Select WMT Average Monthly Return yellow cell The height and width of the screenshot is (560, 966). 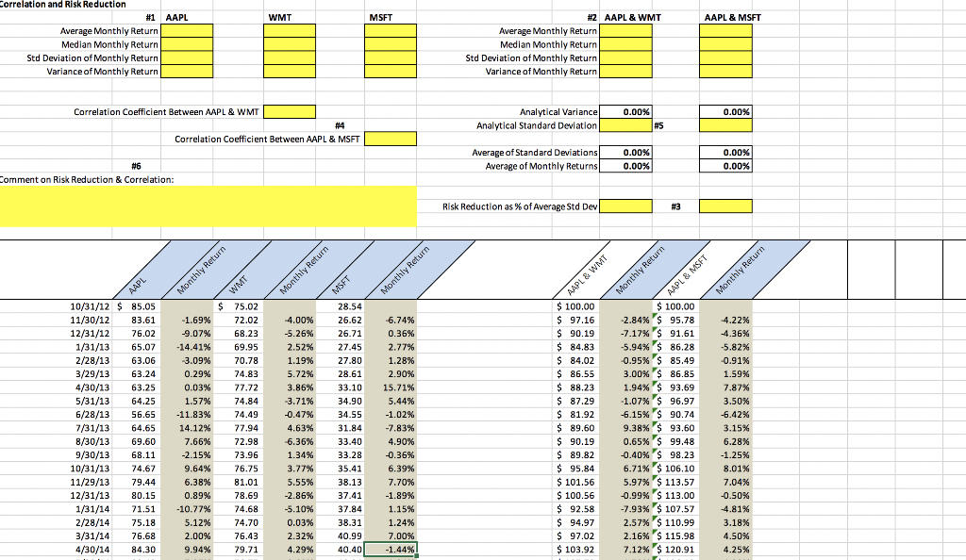[290, 31]
